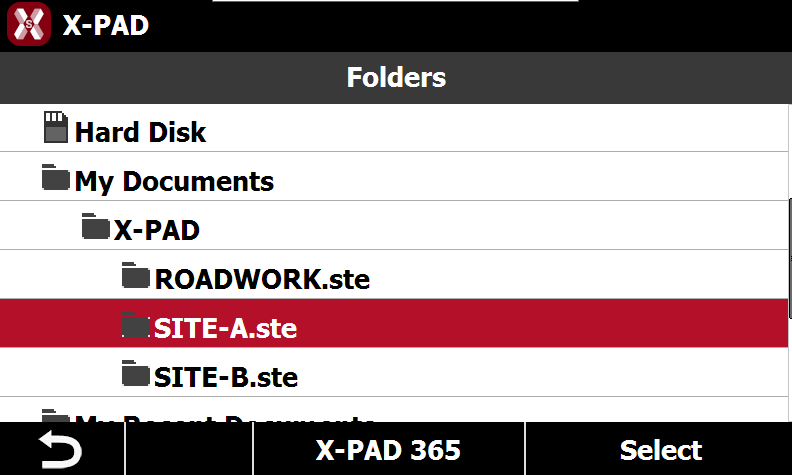
Task: Click the Hard Disk drive icon
Action: point(56,127)
